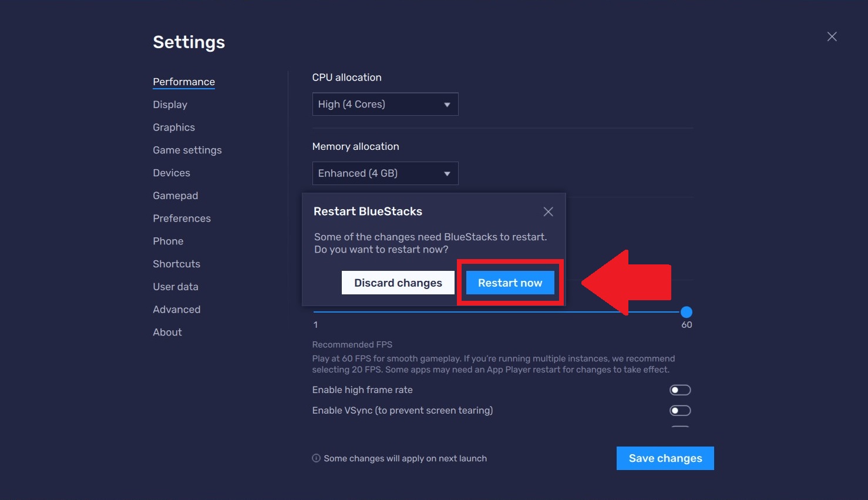Image resolution: width=868 pixels, height=500 pixels.
Task: Save changes at the bottom
Action: [665, 458]
